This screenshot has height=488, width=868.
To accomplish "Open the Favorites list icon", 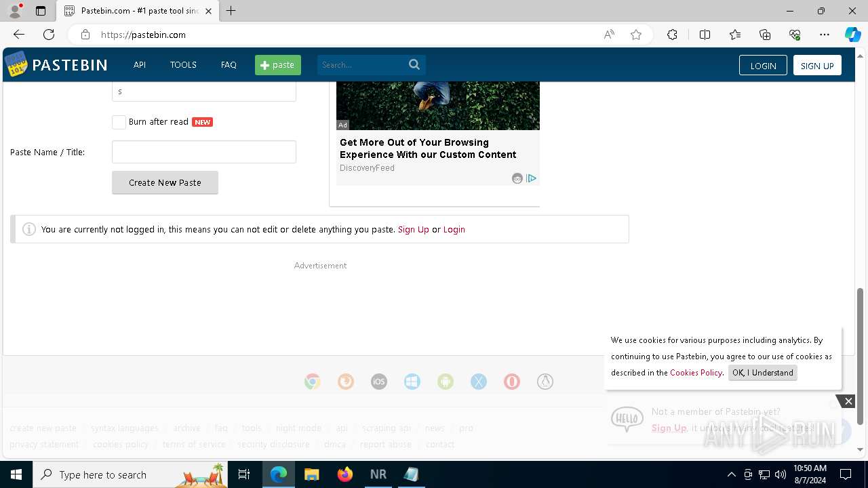I will (x=735, y=35).
